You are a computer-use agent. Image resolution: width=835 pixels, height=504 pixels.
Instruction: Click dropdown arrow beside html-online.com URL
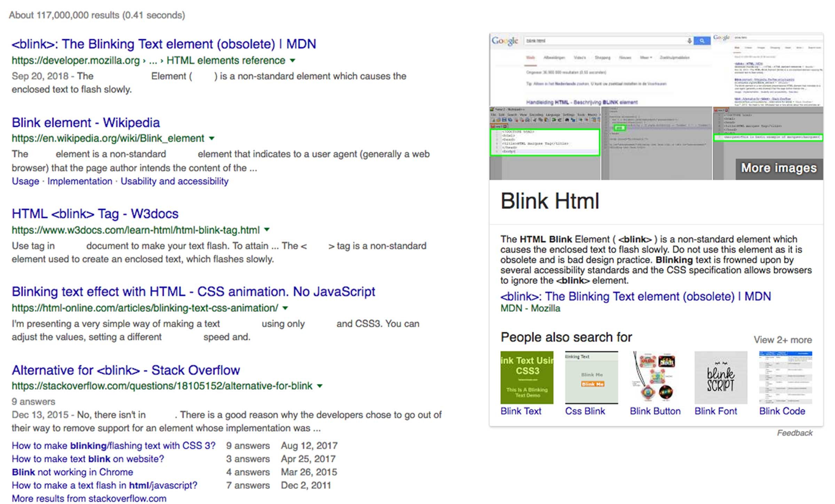coord(285,308)
